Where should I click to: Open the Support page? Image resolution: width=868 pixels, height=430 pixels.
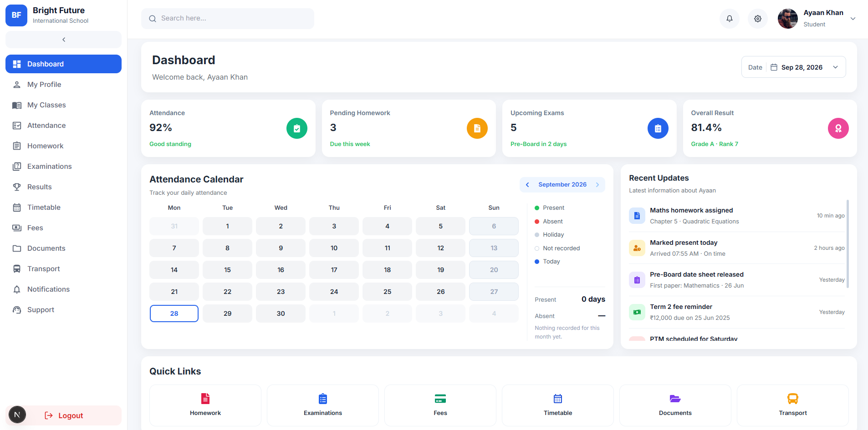click(63, 310)
